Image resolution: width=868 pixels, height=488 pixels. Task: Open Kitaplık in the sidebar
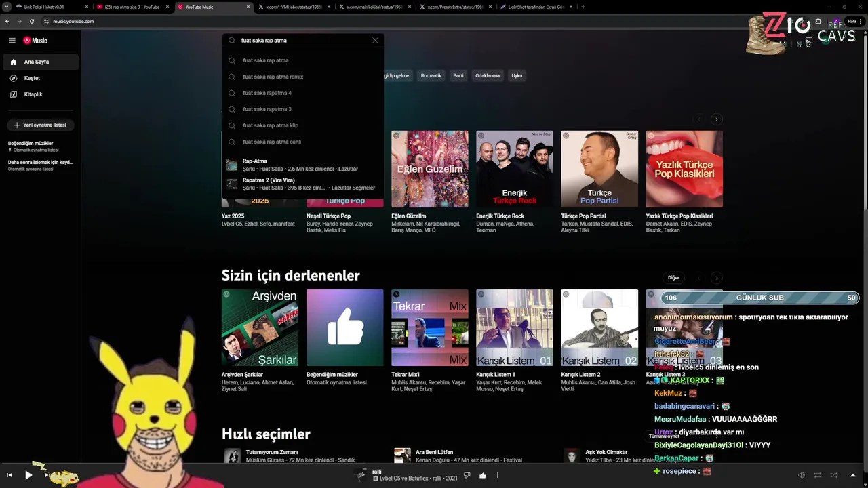pos(41,94)
